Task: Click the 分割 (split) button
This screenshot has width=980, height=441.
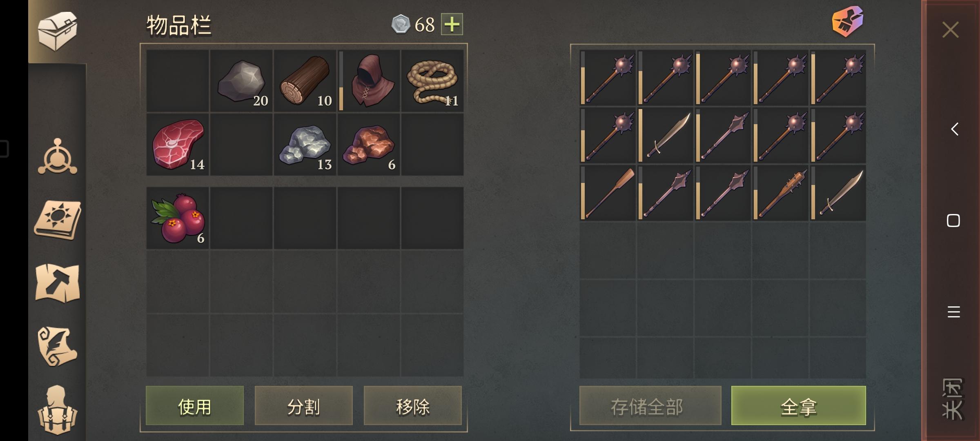Action: coord(304,406)
